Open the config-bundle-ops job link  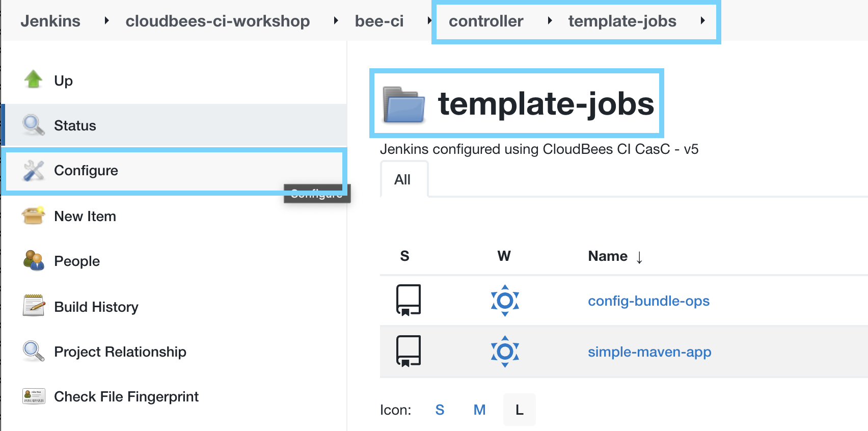[648, 301]
